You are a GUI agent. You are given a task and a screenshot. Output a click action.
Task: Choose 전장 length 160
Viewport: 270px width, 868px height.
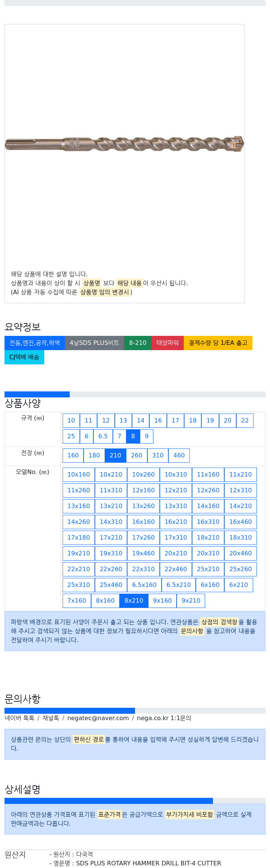click(x=73, y=455)
